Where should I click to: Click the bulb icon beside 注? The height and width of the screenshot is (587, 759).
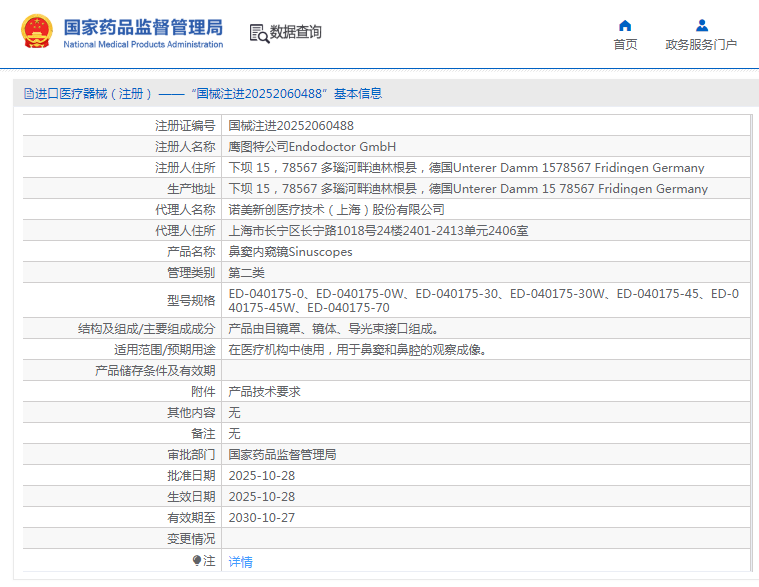197,560
